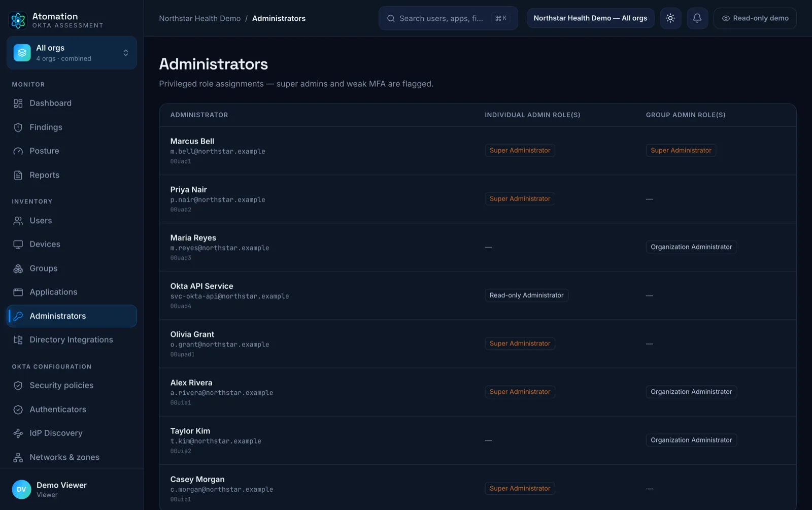
Task: Click the Olivia Grant name
Action: click(x=192, y=334)
